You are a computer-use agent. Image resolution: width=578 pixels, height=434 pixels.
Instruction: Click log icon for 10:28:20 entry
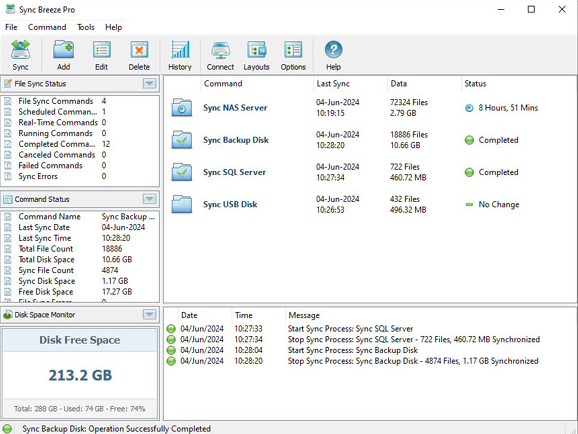(171, 361)
